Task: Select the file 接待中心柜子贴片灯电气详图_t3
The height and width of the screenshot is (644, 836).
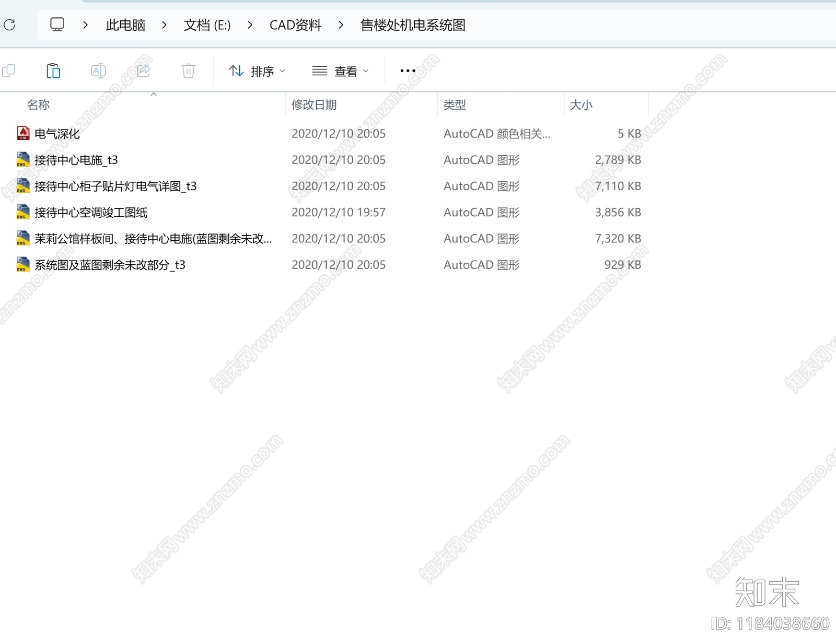Action: click(115, 186)
